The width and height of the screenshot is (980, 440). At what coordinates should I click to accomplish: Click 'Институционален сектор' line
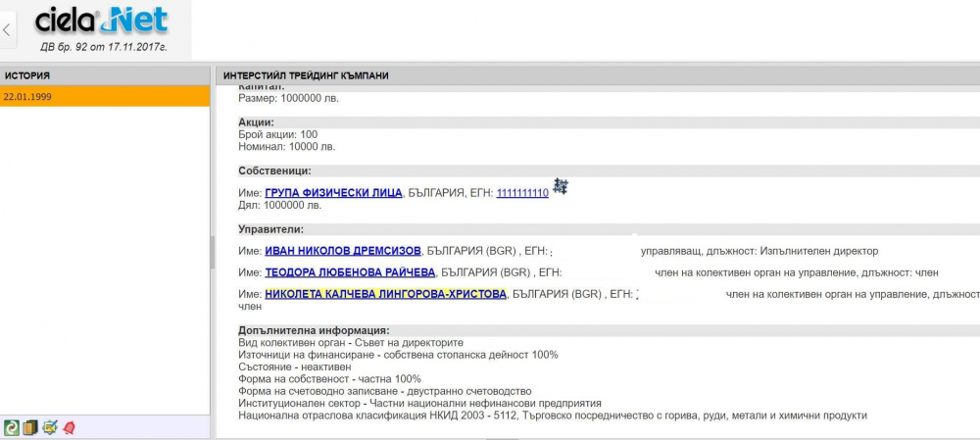(419, 403)
